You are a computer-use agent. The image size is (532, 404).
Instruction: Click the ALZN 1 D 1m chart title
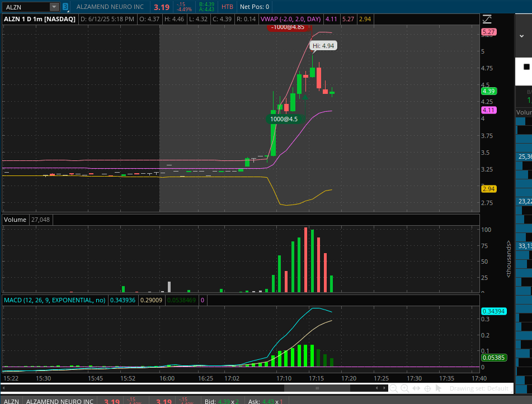coord(40,19)
